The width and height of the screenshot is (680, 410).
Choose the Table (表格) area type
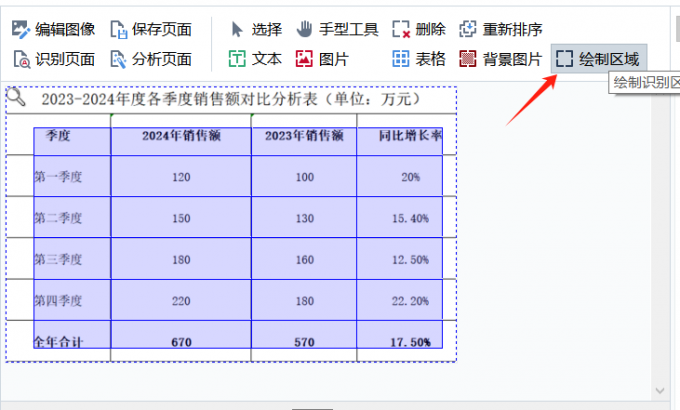pyautogui.click(x=418, y=59)
